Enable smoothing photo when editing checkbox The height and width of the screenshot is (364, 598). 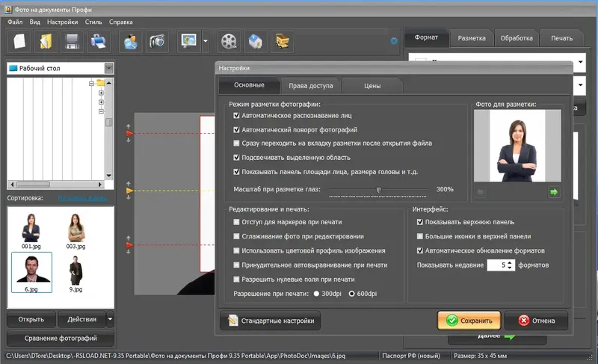[x=236, y=236]
